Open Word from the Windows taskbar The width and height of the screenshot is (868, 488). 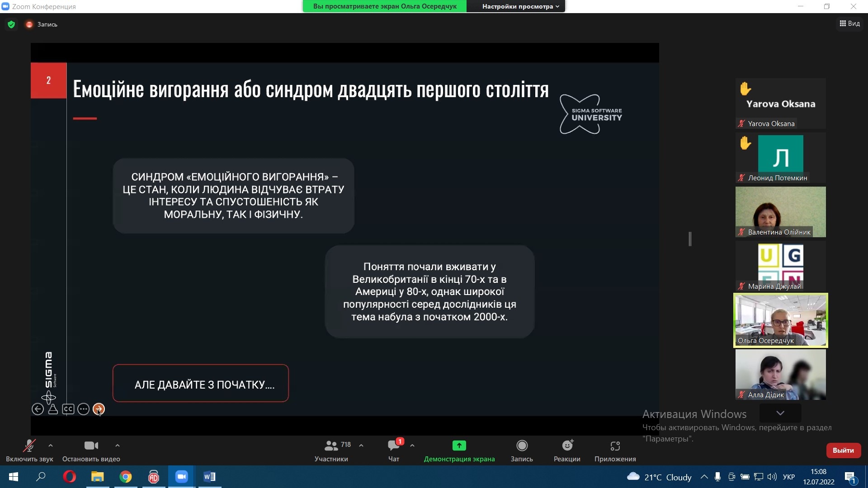(x=209, y=477)
